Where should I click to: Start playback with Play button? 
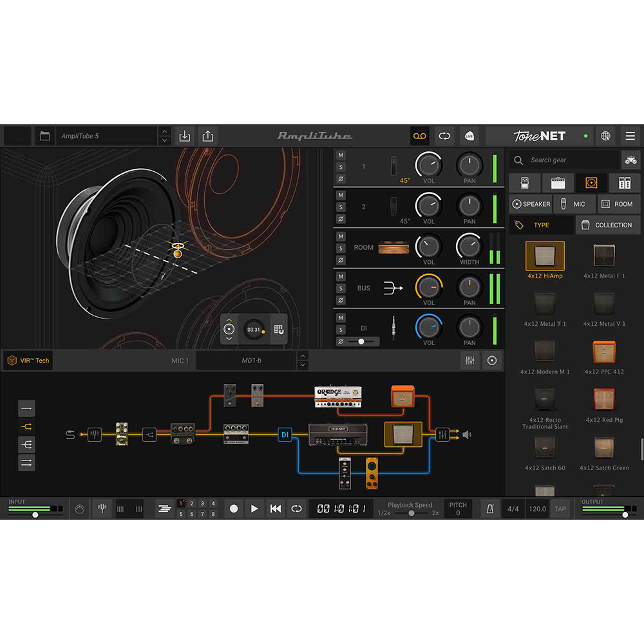click(x=254, y=509)
